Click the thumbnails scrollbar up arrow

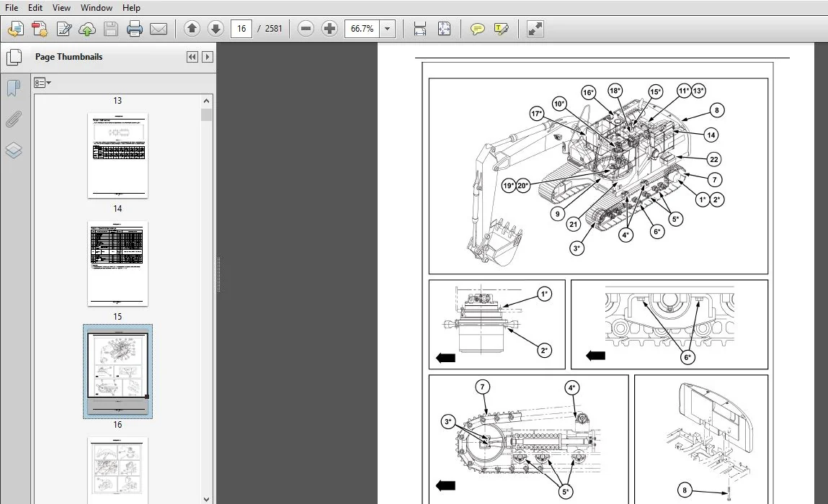pos(207,101)
